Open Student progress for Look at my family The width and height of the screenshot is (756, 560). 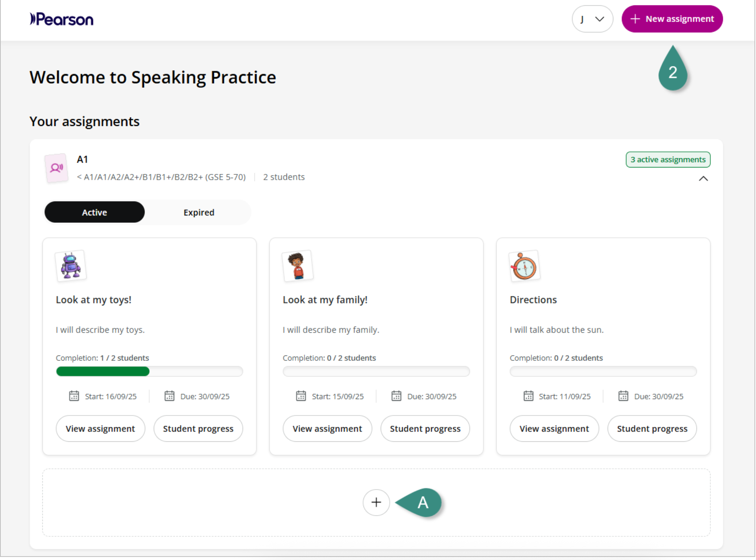[x=425, y=429]
